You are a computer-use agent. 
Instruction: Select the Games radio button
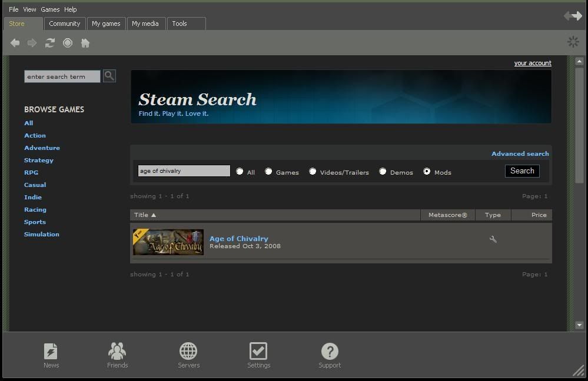coord(268,171)
